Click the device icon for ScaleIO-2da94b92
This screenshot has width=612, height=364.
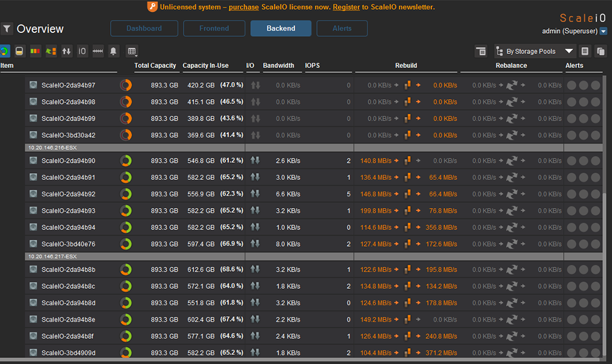click(x=33, y=193)
